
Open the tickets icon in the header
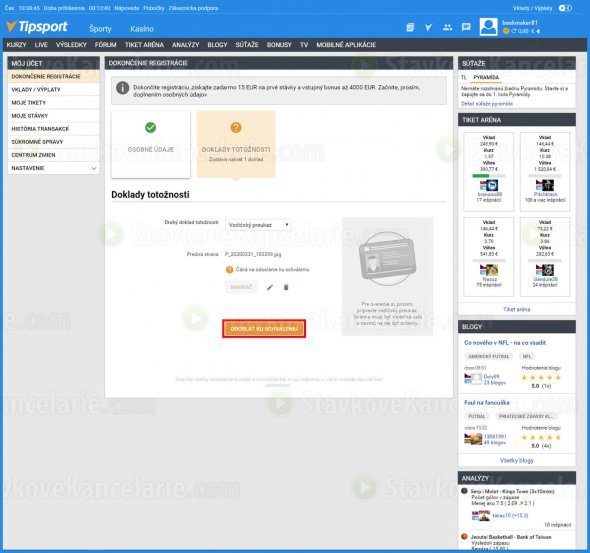[410, 27]
